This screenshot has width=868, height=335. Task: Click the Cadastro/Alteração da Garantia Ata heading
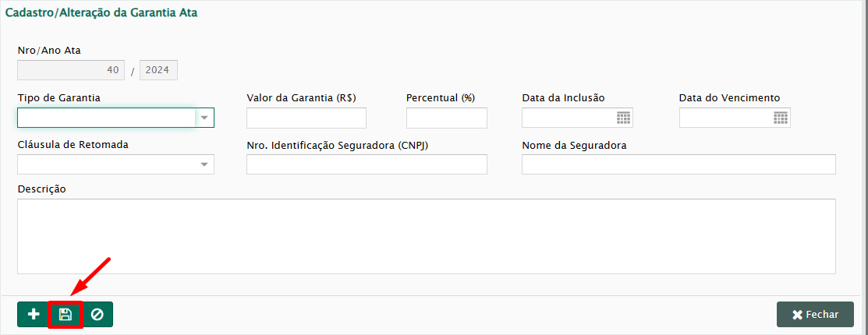pyautogui.click(x=101, y=13)
